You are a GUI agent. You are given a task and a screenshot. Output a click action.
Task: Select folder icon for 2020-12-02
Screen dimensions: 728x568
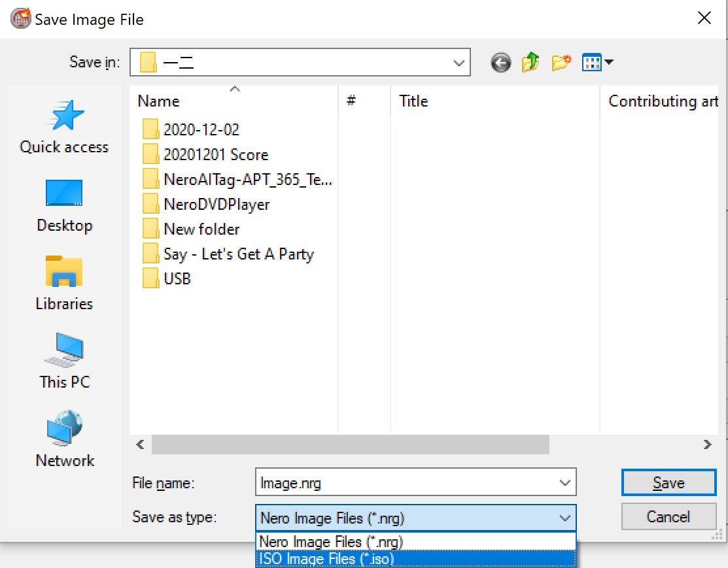coord(150,129)
